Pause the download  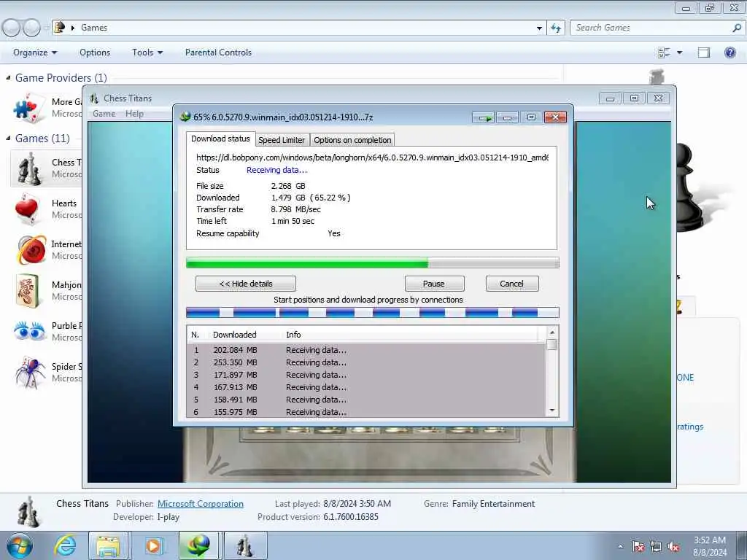[x=434, y=284]
